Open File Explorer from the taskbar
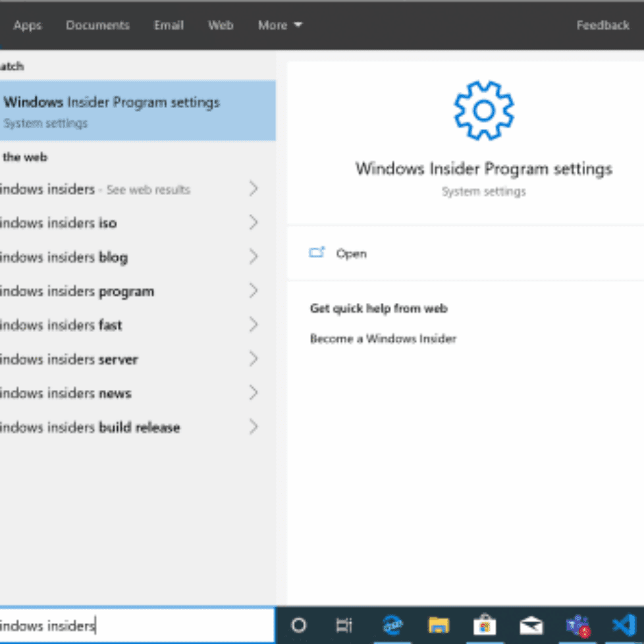 (x=439, y=625)
